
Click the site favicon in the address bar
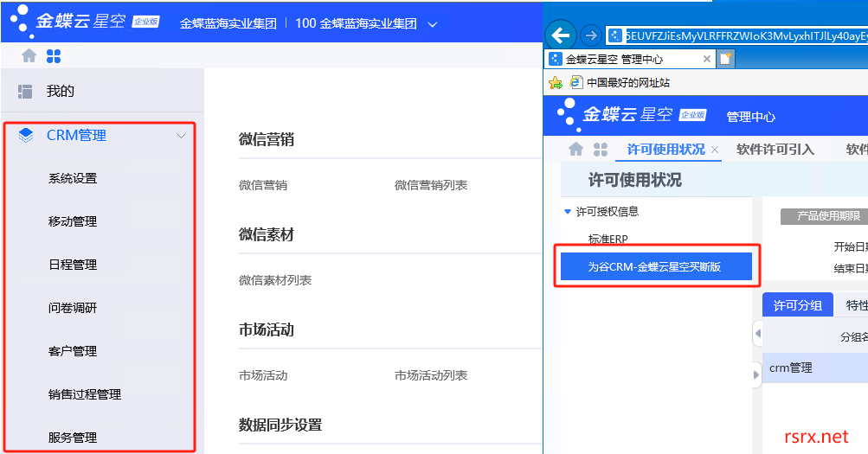click(615, 36)
